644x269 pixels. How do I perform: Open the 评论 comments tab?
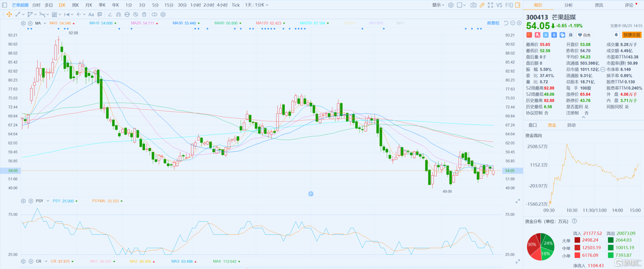click(629, 5)
